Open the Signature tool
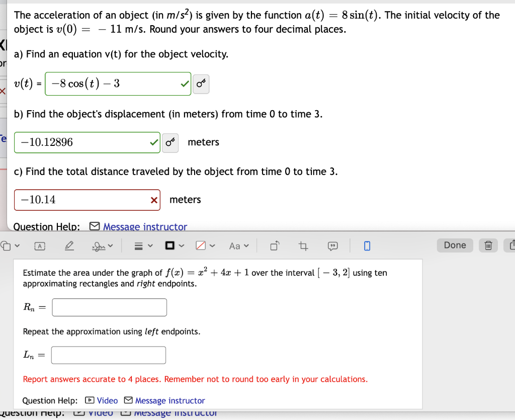 [99, 246]
